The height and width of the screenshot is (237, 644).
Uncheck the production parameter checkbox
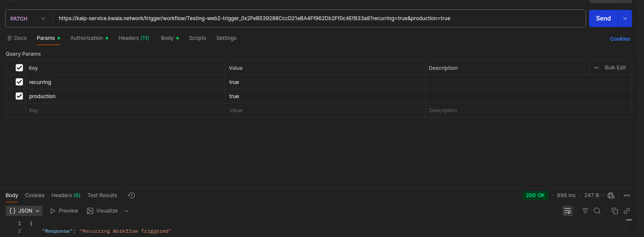[x=19, y=96]
